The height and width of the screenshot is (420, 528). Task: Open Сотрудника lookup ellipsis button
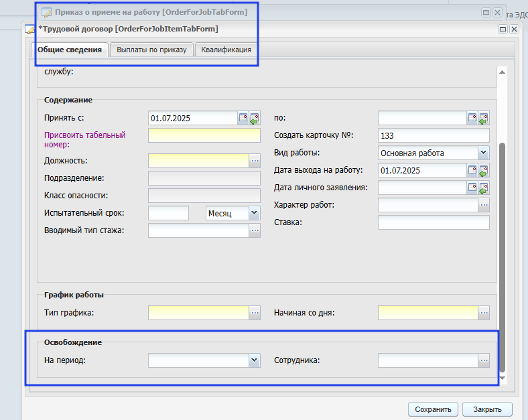click(x=484, y=360)
